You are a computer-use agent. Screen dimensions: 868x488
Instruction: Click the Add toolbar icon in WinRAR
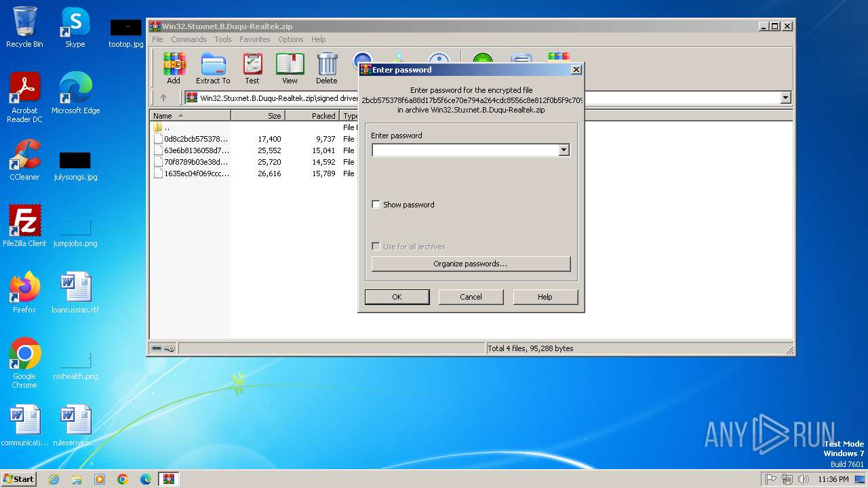174,68
